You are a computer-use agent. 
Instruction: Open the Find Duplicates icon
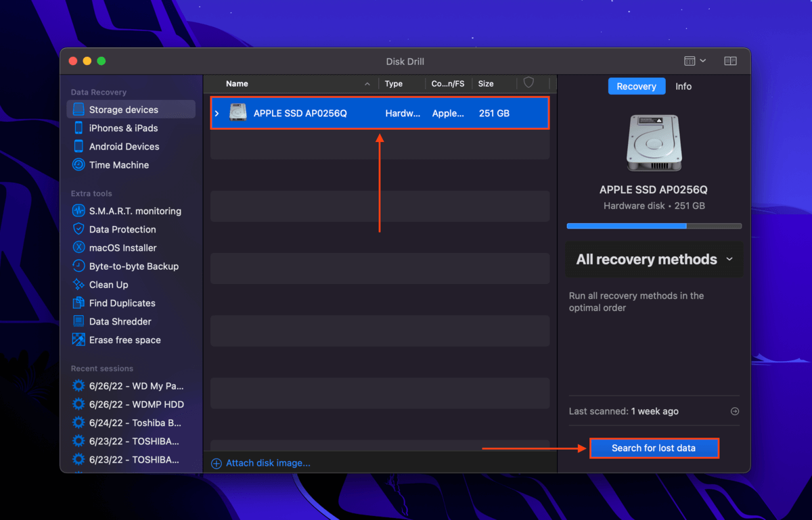click(x=78, y=303)
